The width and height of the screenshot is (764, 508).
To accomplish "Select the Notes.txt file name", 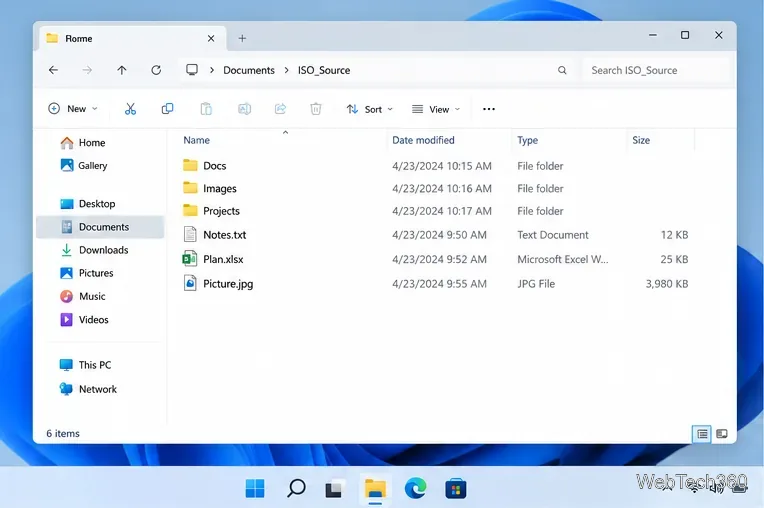I will 225,235.
